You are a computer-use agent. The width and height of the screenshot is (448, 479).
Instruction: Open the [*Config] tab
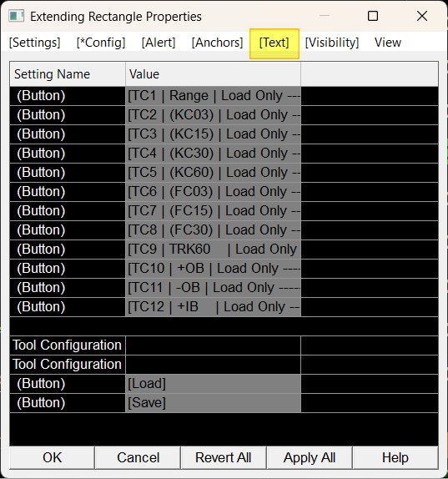point(101,43)
